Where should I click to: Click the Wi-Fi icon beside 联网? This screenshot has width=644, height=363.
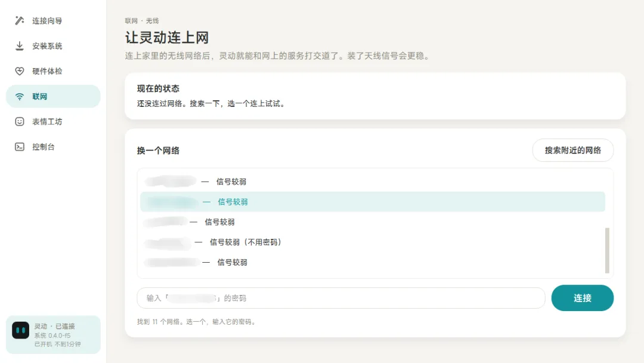19,97
